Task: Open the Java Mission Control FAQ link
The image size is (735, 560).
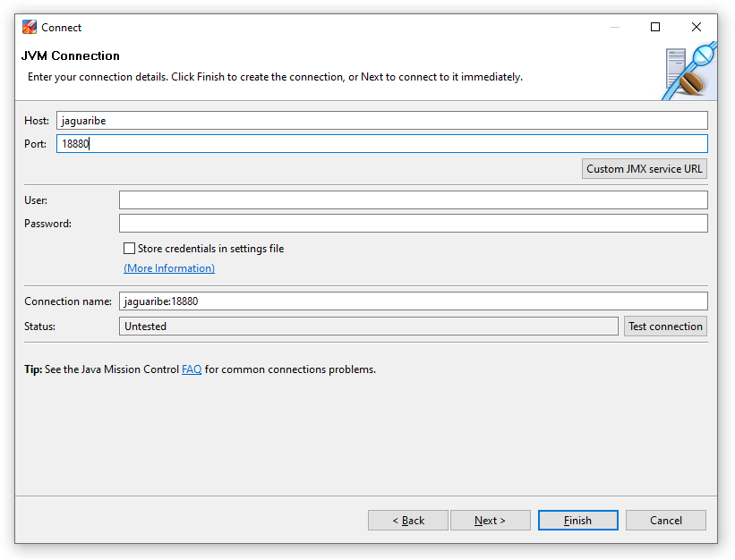Action: [192, 369]
